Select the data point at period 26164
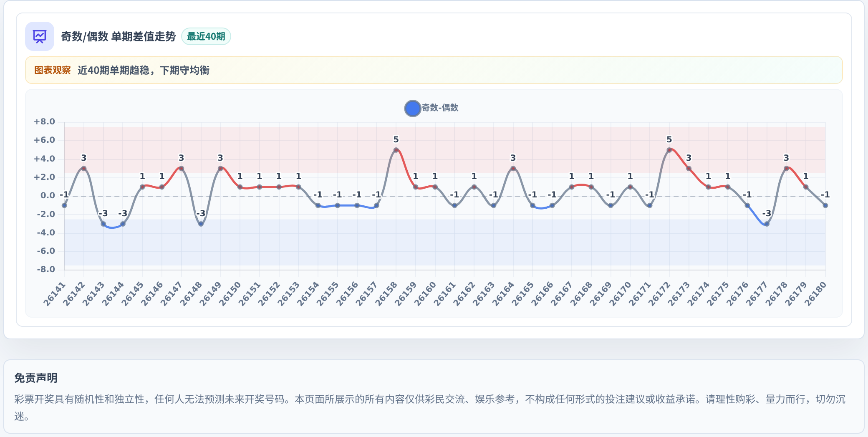 [x=513, y=169]
